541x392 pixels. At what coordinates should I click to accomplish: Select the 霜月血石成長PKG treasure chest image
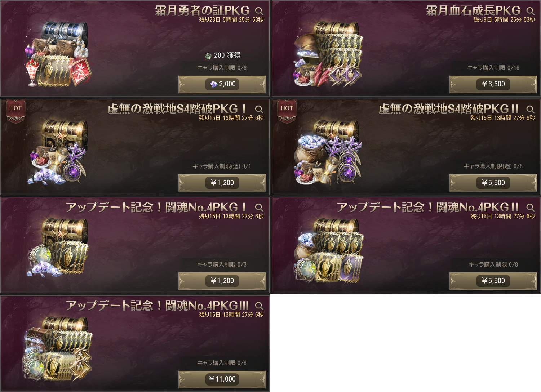(x=329, y=54)
